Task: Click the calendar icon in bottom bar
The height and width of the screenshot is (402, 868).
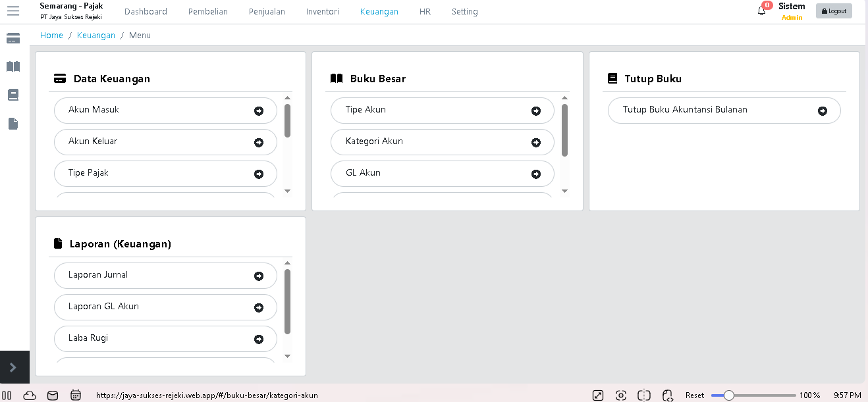Action: coord(76,395)
